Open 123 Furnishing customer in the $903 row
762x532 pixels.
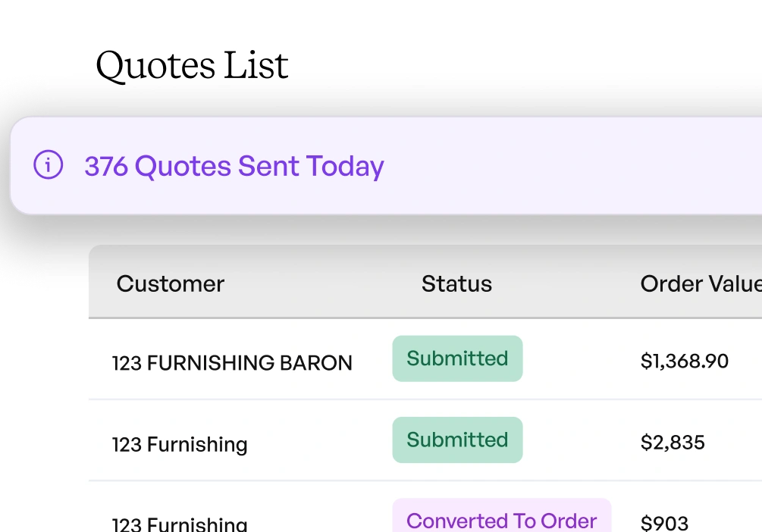pos(180,524)
